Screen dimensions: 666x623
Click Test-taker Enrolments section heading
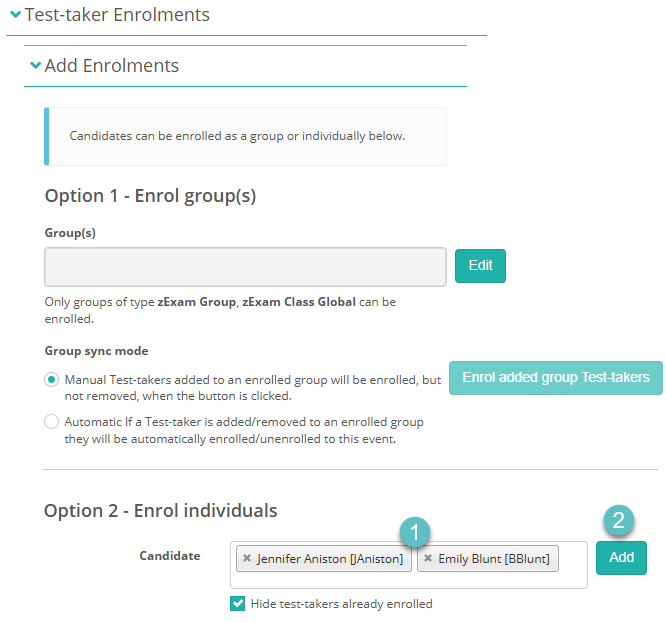click(x=117, y=15)
